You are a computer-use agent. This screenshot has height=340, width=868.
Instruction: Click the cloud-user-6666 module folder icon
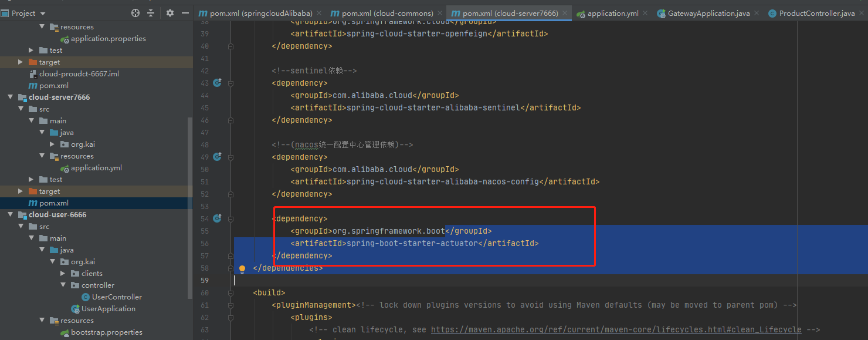pyautogui.click(x=22, y=215)
